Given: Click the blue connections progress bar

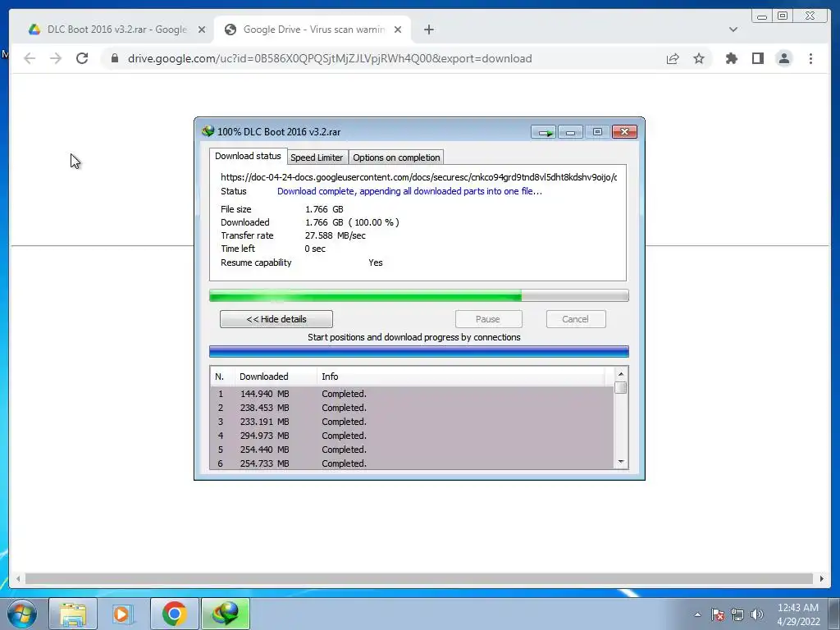Looking at the screenshot, I should coord(419,351).
